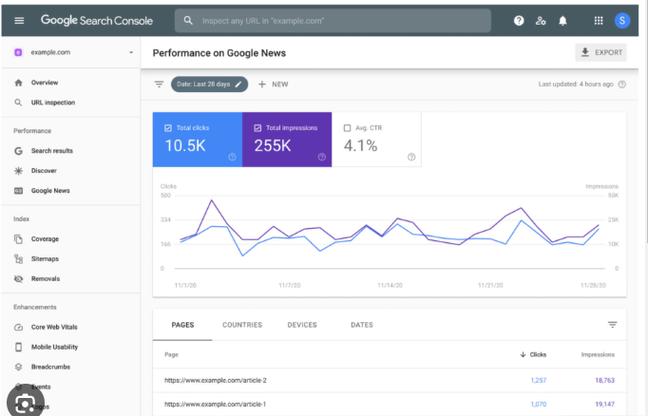
Task: Click the table filter icon above Impressions column
Action: click(612, 325)
